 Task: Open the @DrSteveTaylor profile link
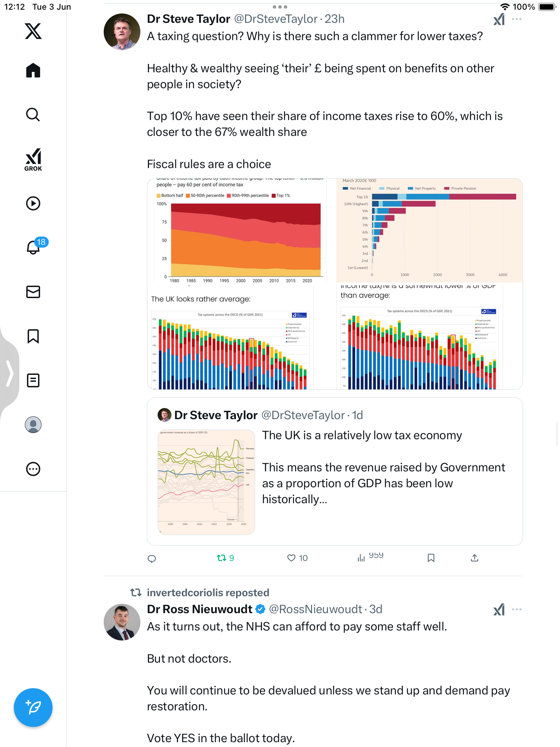point(276,19)
